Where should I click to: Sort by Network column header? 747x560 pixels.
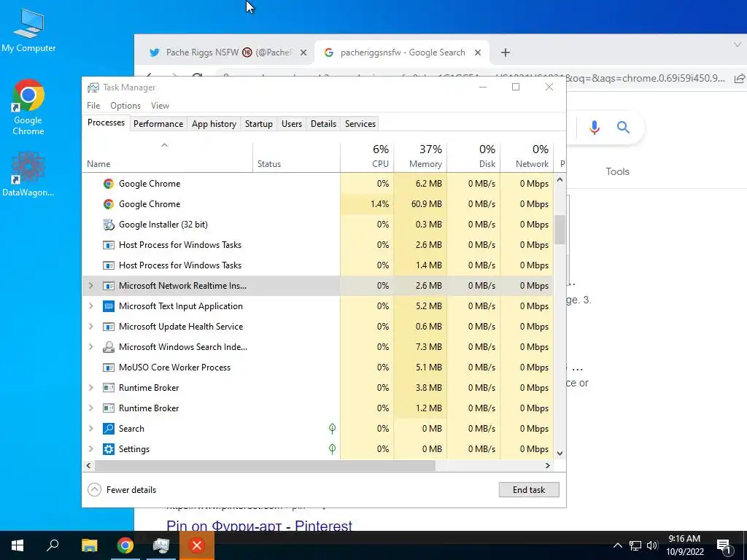coord(527,157)
